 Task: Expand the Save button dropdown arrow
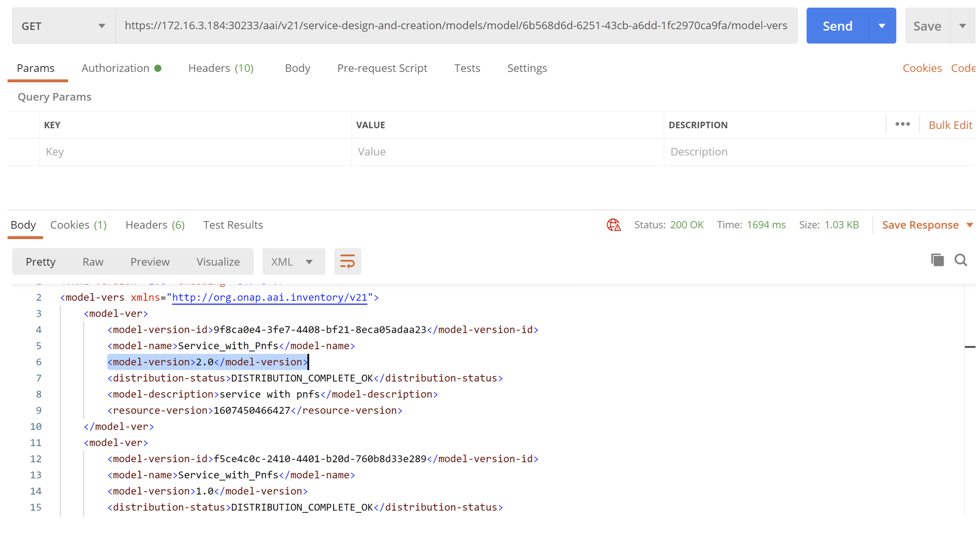[963, 26]
